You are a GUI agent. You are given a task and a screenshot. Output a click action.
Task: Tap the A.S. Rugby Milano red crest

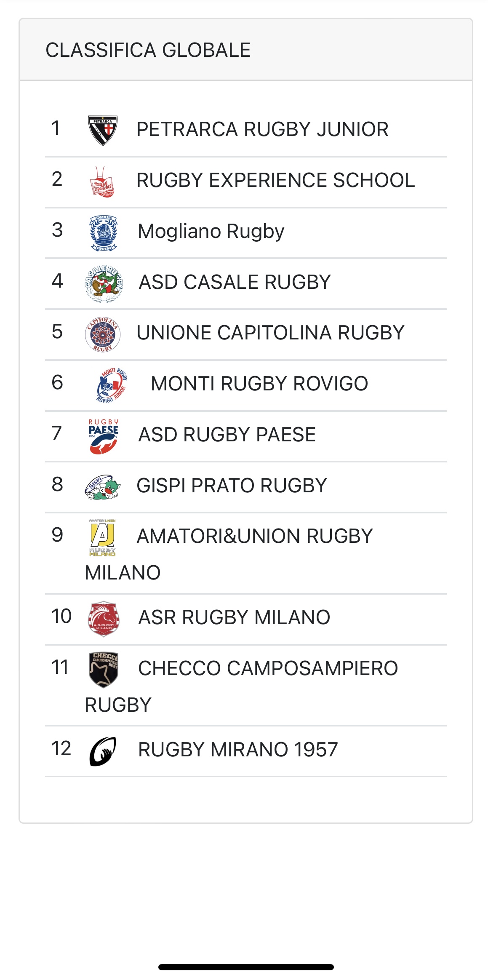[104, 619]
